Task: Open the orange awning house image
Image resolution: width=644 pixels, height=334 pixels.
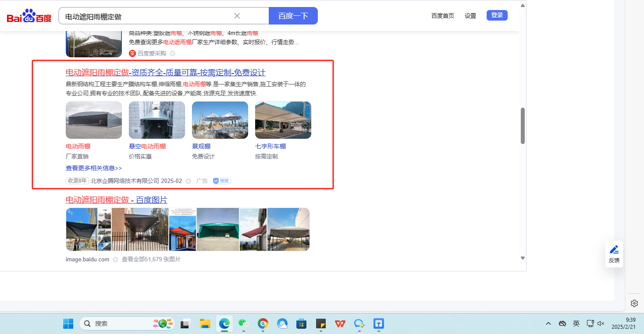Action: pyautogui.click(x=182, y=229)
